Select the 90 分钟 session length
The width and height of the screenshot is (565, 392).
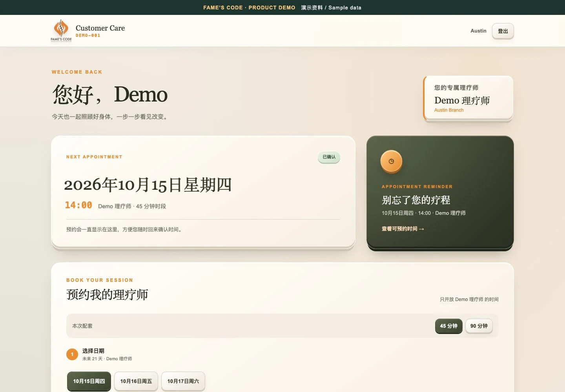pyautogui.click(x=479, y=326)
